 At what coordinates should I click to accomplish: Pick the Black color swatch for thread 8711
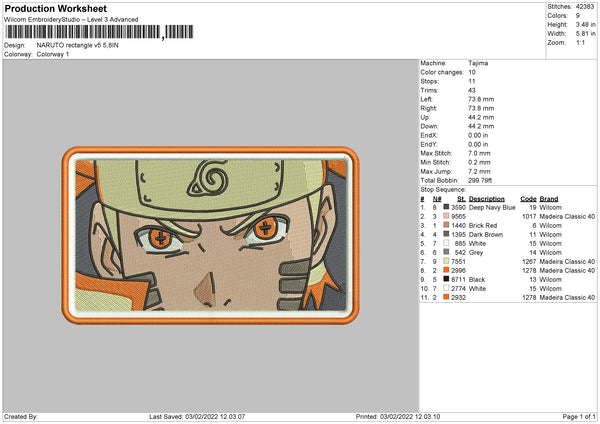[x=446, y=279]
